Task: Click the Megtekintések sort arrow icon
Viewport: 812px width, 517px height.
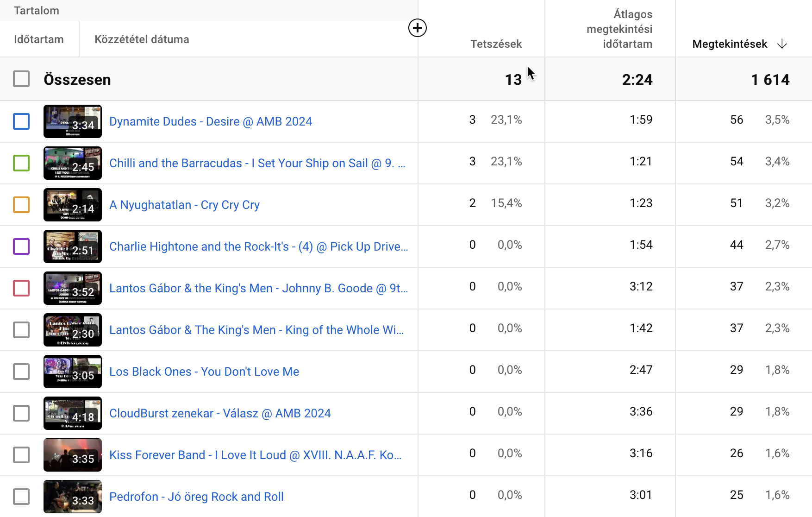Action: tap(782, 44)
